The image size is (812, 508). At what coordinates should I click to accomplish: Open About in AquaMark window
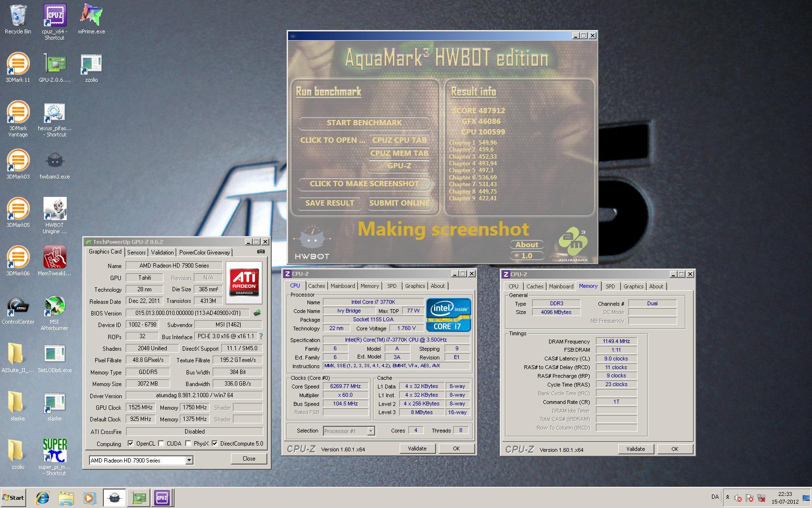[x=526, y=245]
